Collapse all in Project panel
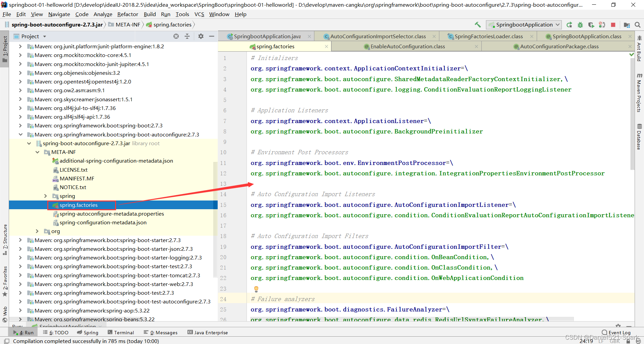Image resolution: width=644 pixels, height=344 pixels. [x=187, y=36]
